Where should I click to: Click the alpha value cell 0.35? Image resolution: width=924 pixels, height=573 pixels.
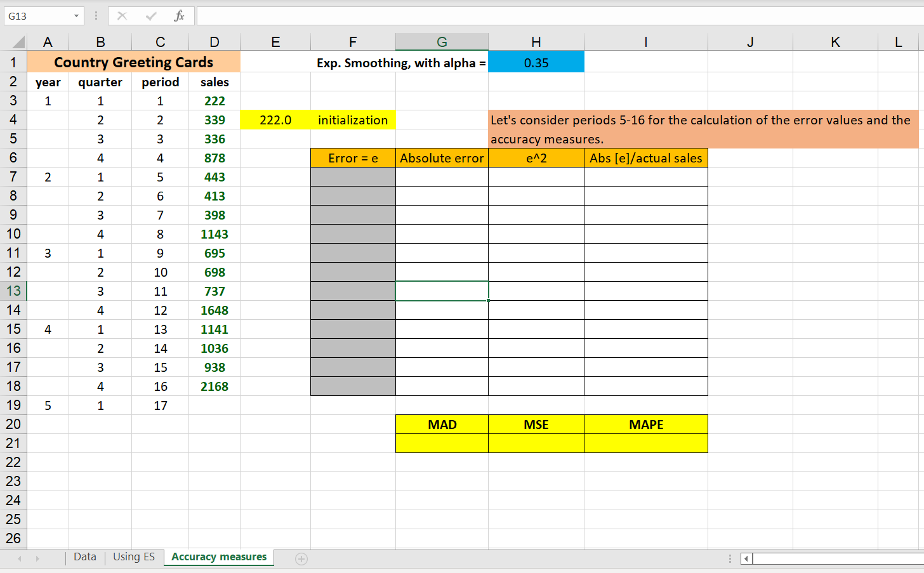pyautogui.click(x=536, y=62)
